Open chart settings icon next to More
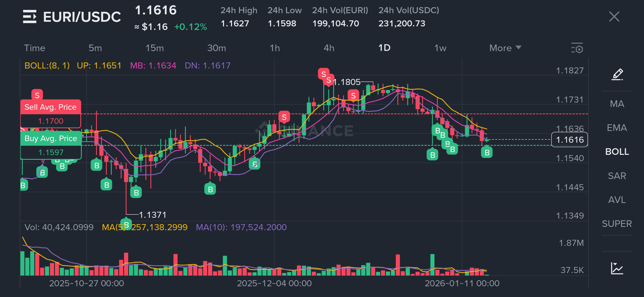Viewport: 644px width, 297px height. (x=577, y=48)
